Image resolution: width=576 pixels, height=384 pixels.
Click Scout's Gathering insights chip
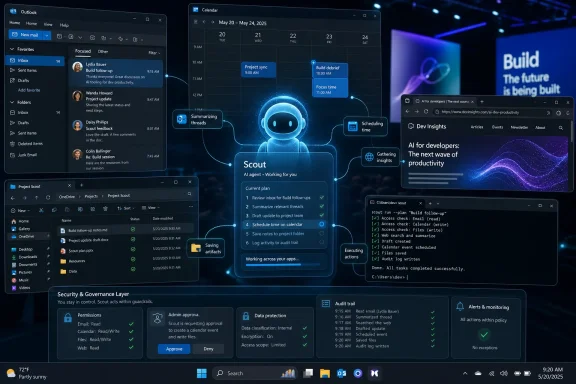(x=380, y=157)
